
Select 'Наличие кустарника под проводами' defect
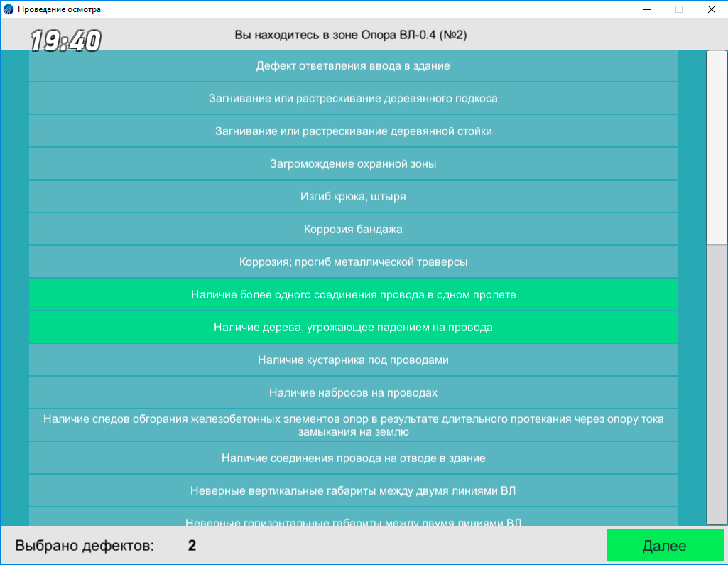[353, 360]
